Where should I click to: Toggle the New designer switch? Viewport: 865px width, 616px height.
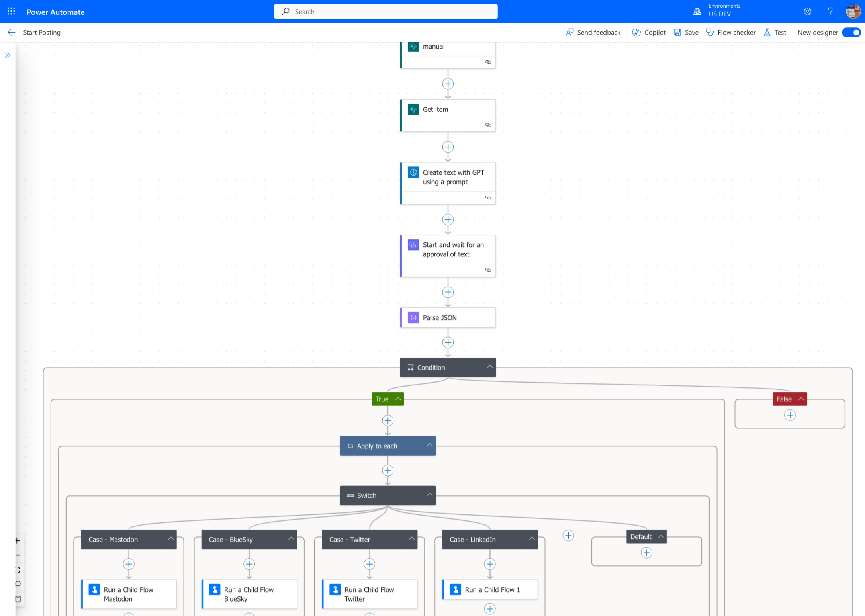point(851,33)
